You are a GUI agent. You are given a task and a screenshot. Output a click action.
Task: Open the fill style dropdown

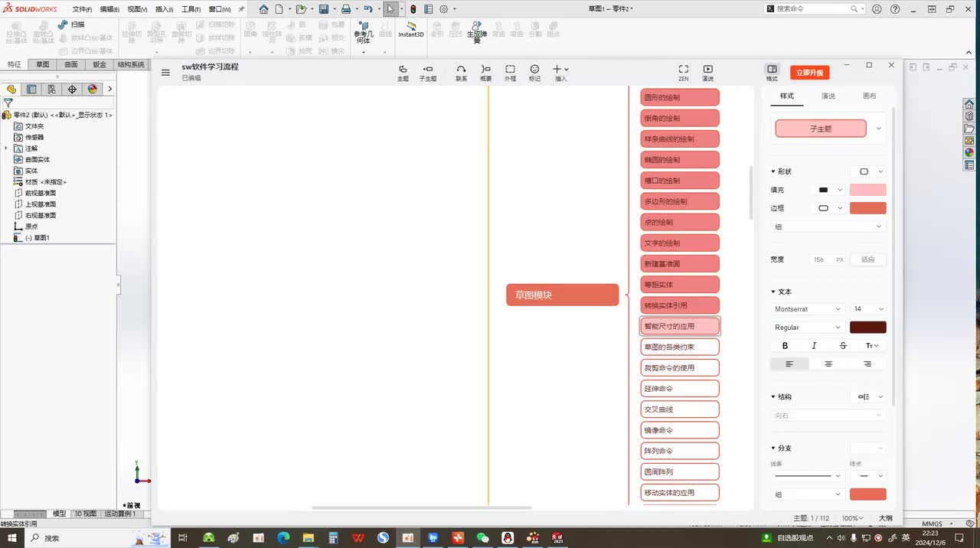828,190
